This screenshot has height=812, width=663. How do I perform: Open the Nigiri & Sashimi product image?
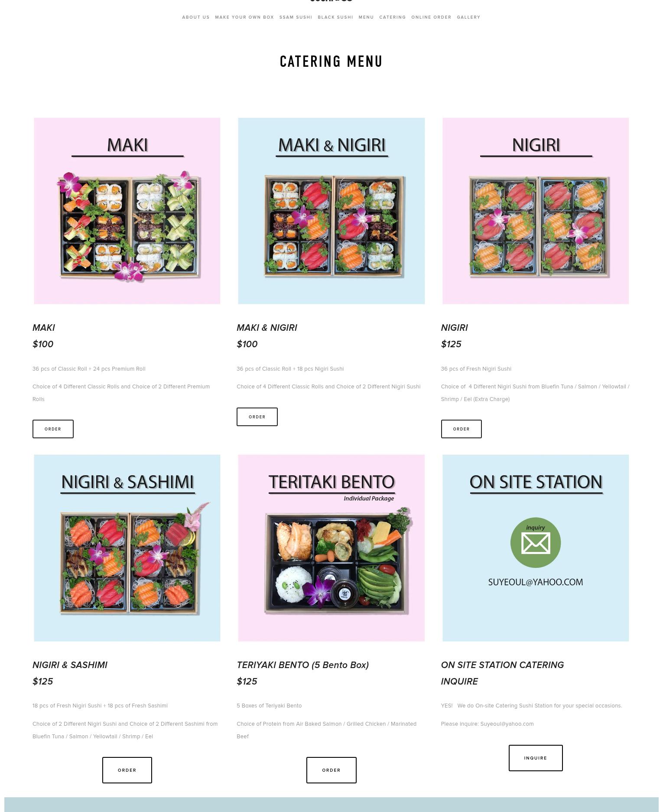[127, 548]
